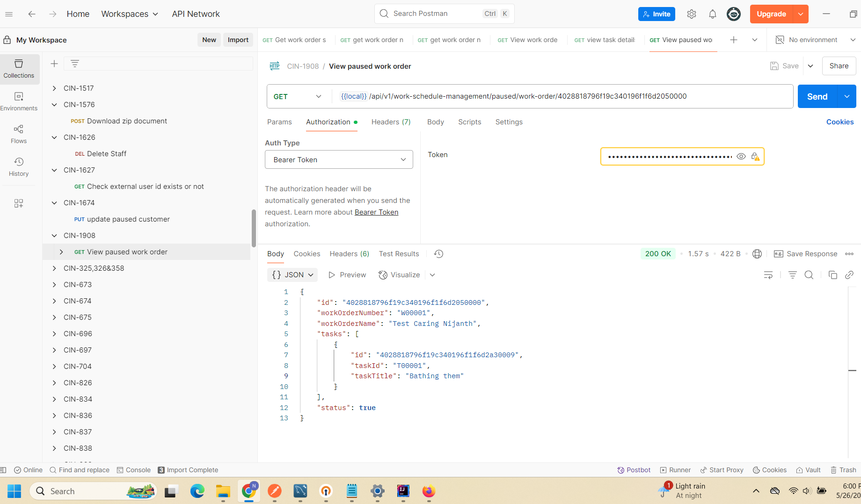
Task: Open File Explorer from the taskbar
Action: [223, 491]
